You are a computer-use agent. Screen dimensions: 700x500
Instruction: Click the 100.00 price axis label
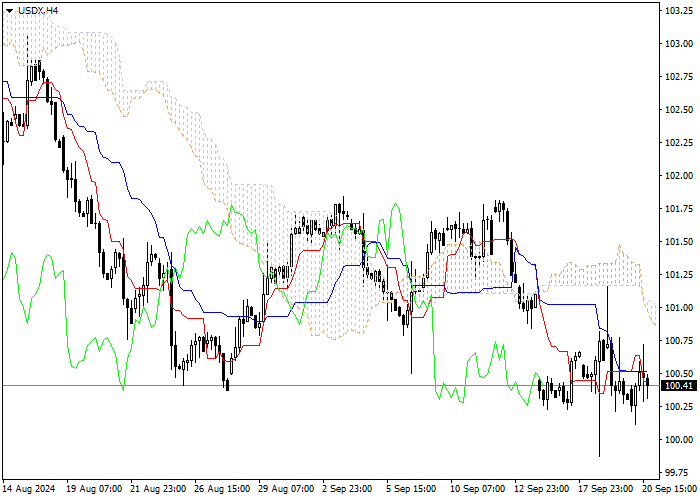click(679, 440)
